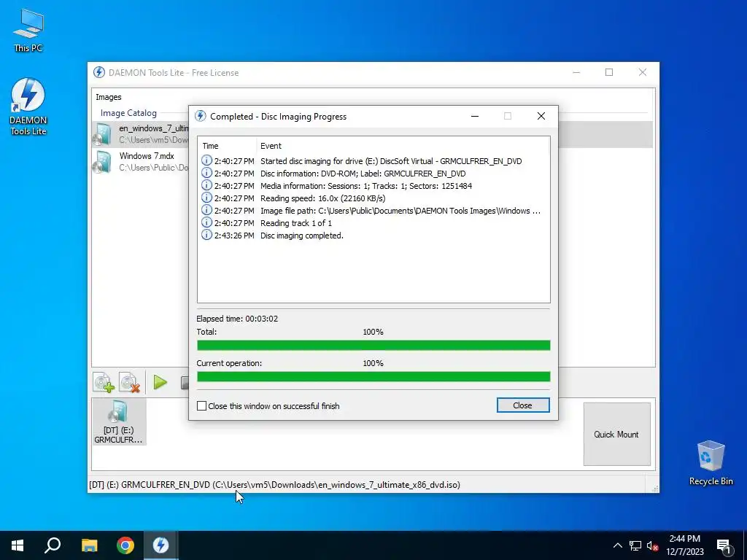747x560 pixels.
Task: Show hidden tray icons chevron
Action: tap(617, 545)
